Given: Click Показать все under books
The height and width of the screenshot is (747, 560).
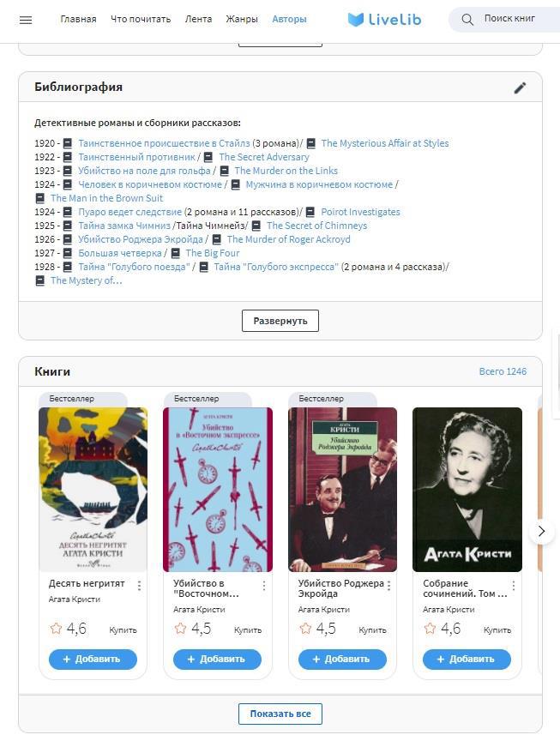Looking at the screenshot, I should 280,714.
